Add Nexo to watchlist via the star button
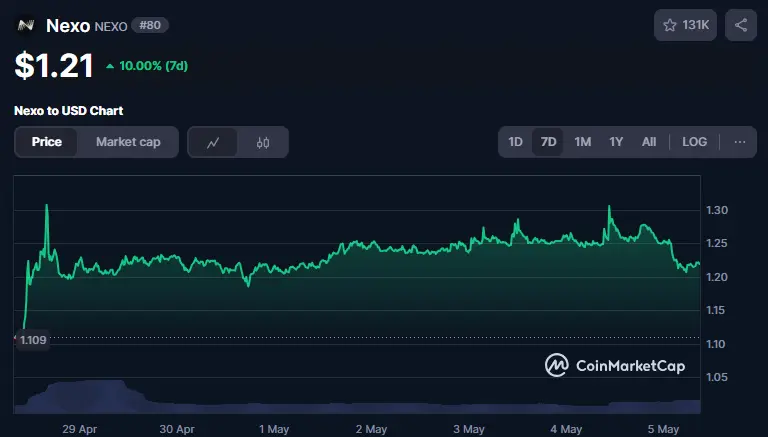This screenshot has height=437, width=768. 685,25
